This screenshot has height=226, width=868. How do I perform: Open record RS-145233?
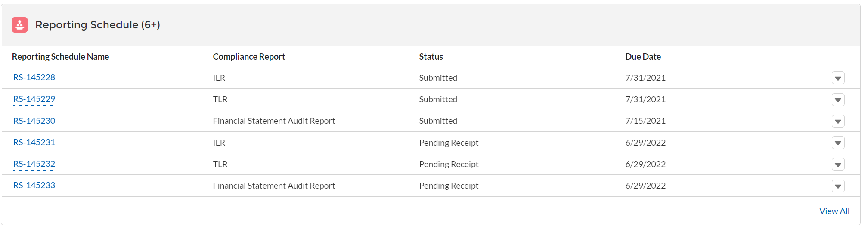(x=34, y=185)
